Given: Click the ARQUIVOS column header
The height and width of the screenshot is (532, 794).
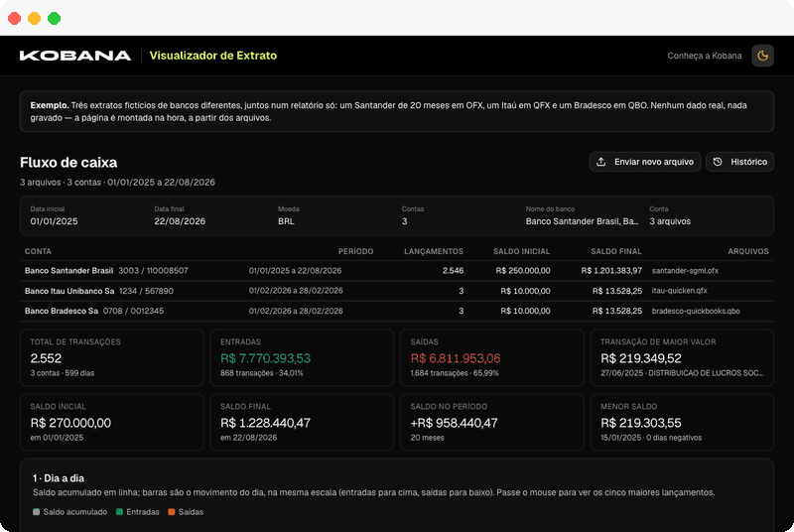Looking at the screenshot, I should click(x=748, y=251).
